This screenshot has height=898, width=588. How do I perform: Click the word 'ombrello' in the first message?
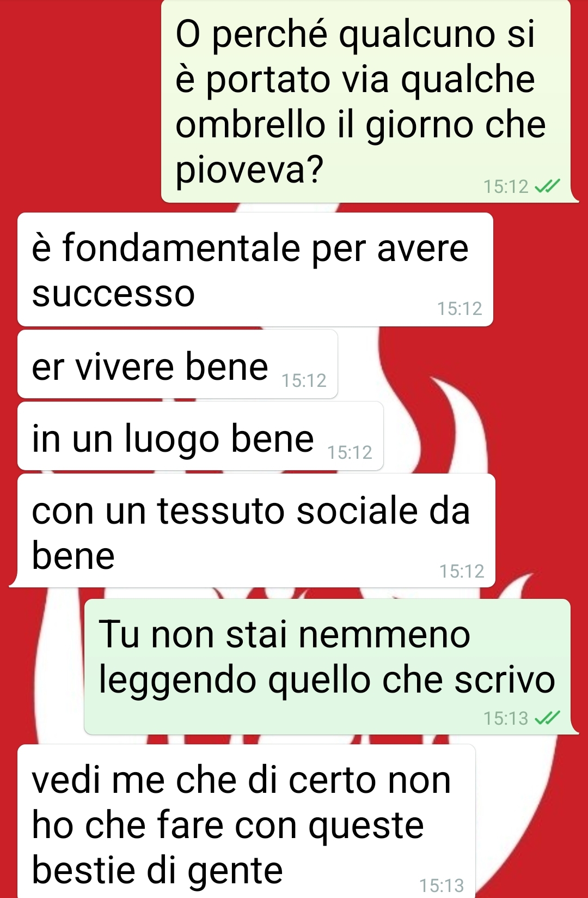click(250, 124)
